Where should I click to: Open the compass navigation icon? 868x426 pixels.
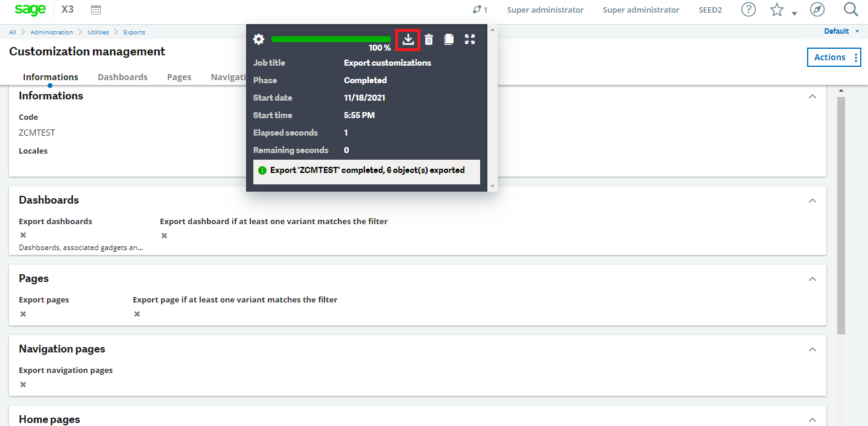click(x=817, y=9)
